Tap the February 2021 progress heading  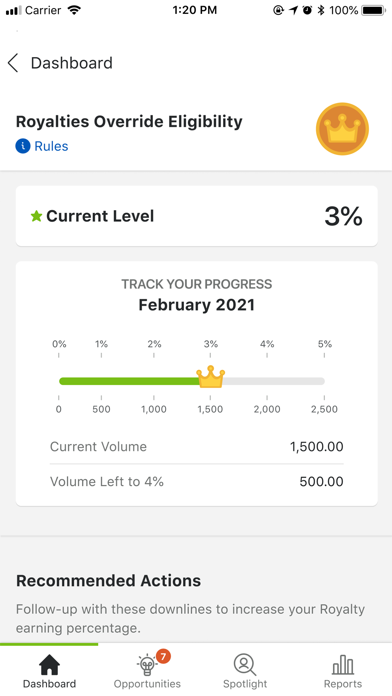(x=197, y=305)
